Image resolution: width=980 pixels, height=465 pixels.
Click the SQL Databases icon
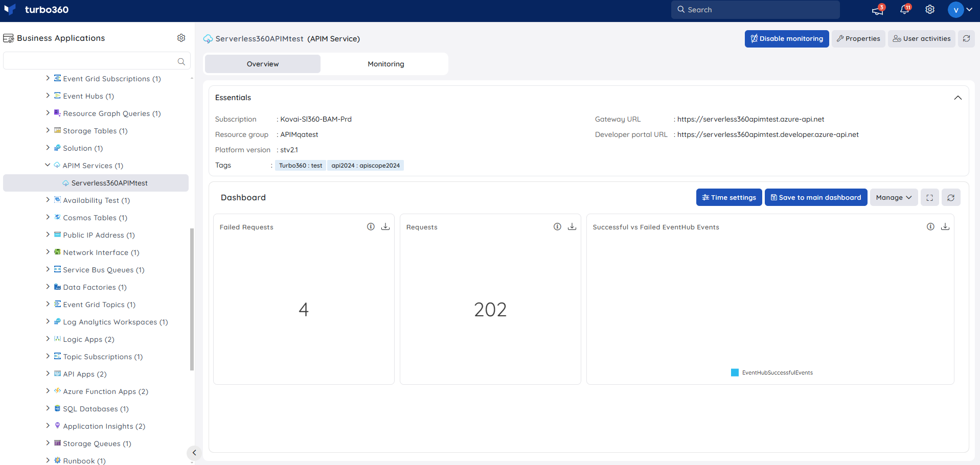pyautogui.click(x=57, y=408)
